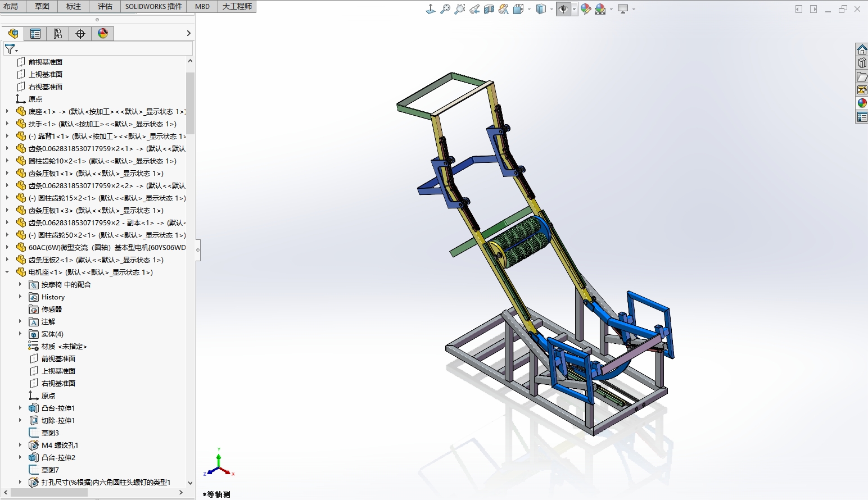The image size is (868, 500).
Task: Click the View Orientation icon in the heads-up toolbar
Action: [x=431, y=9]
